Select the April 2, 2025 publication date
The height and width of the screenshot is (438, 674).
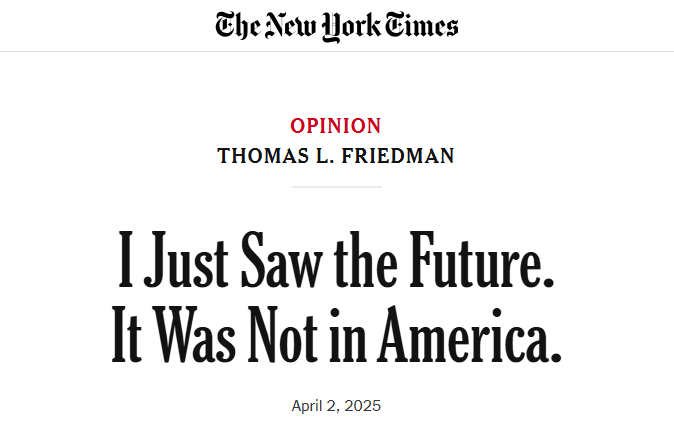(336, 406)
